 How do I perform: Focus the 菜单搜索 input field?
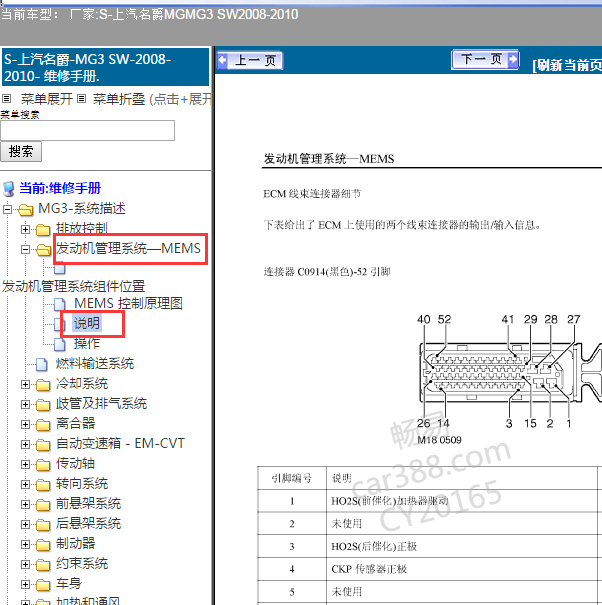pos(88,130)
